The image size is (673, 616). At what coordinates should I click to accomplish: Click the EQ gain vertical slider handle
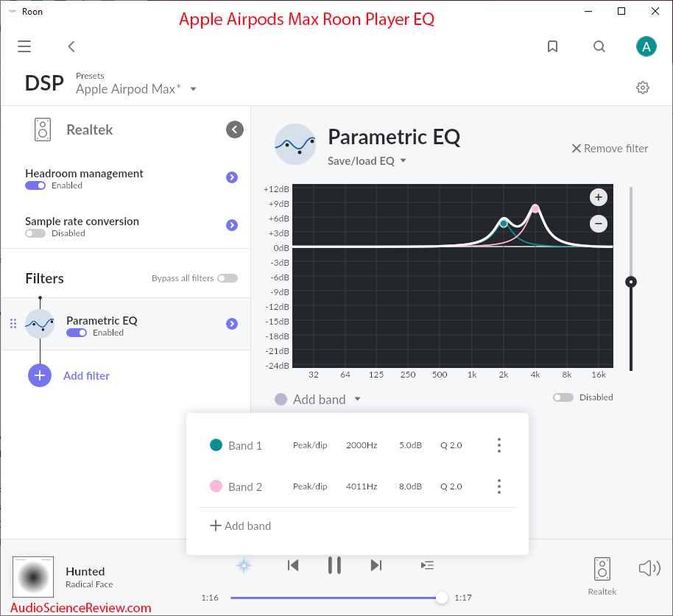(631, 282)
